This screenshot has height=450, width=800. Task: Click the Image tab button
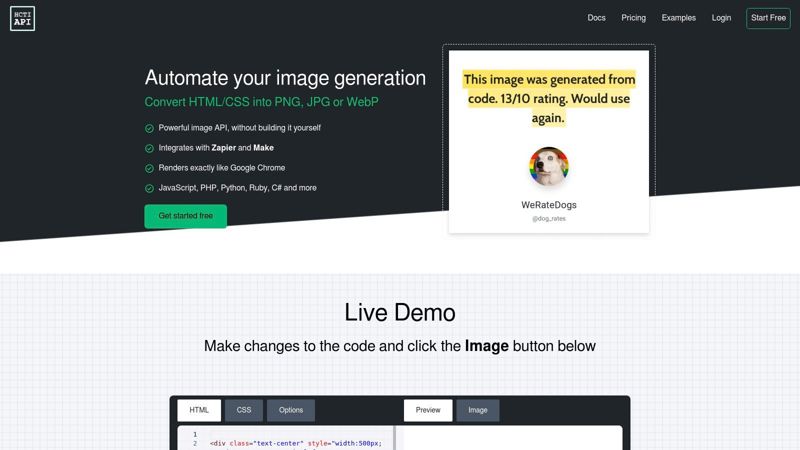(x=478, y=410)
